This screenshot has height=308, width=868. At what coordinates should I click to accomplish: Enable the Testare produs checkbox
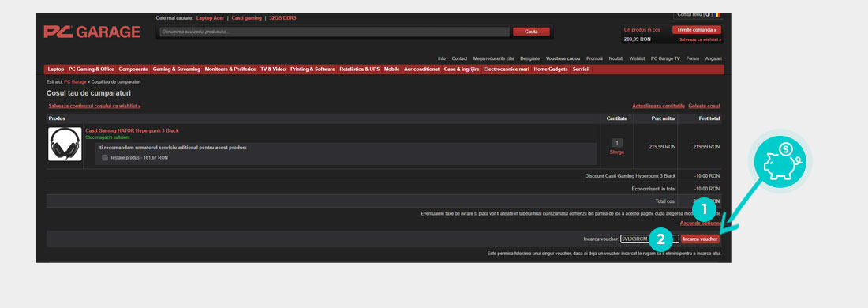pyautogui.click(x=105, y=158)
